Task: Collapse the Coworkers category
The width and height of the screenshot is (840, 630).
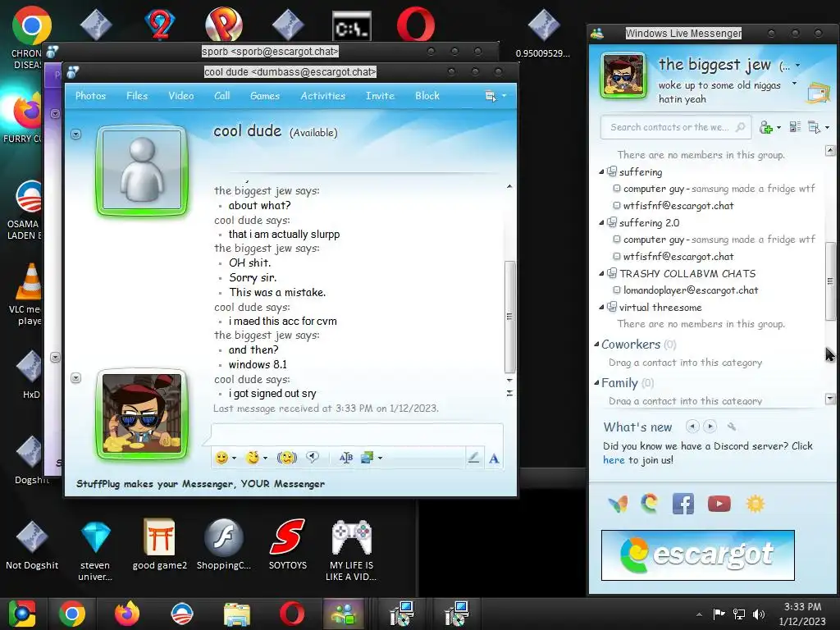Action: 596,344
